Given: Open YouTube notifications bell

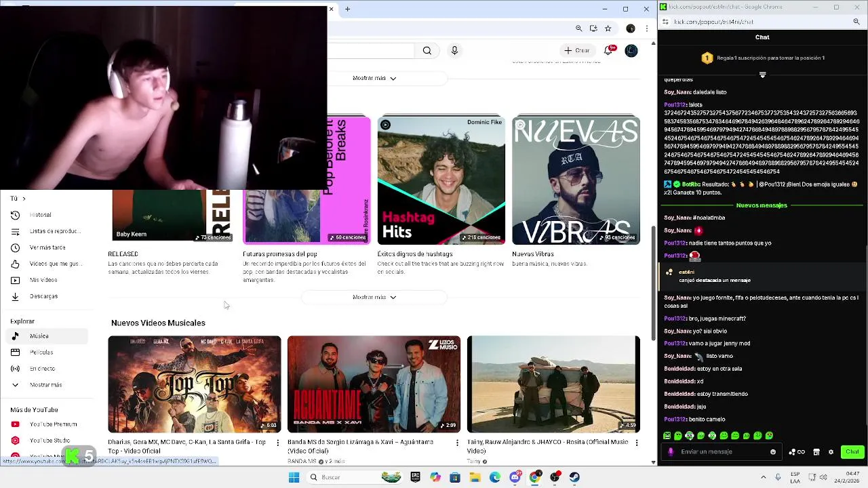Looking at the screenshot, I should click(609, 50).
